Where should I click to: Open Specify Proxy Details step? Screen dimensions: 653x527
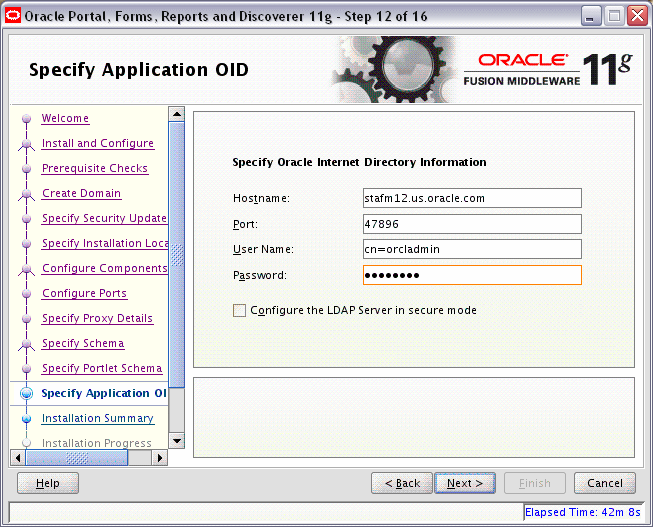pyautogui.click(x=97, y=318)
